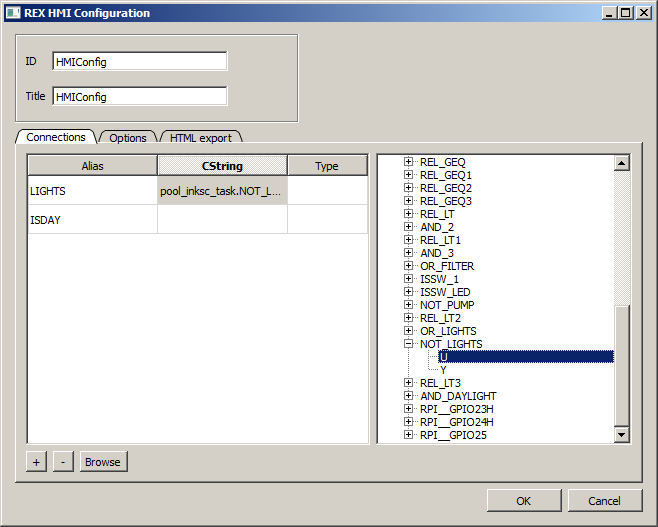Click into the ID input field
Screen dimensions: 658x527
click(x=140, y=61)
